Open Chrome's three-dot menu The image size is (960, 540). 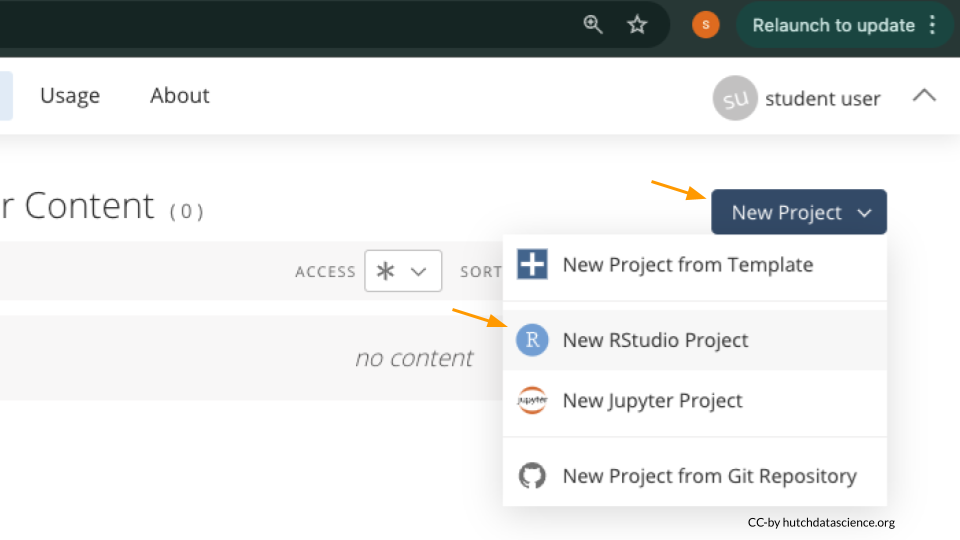pyautogui.click(x=933, y=25)
